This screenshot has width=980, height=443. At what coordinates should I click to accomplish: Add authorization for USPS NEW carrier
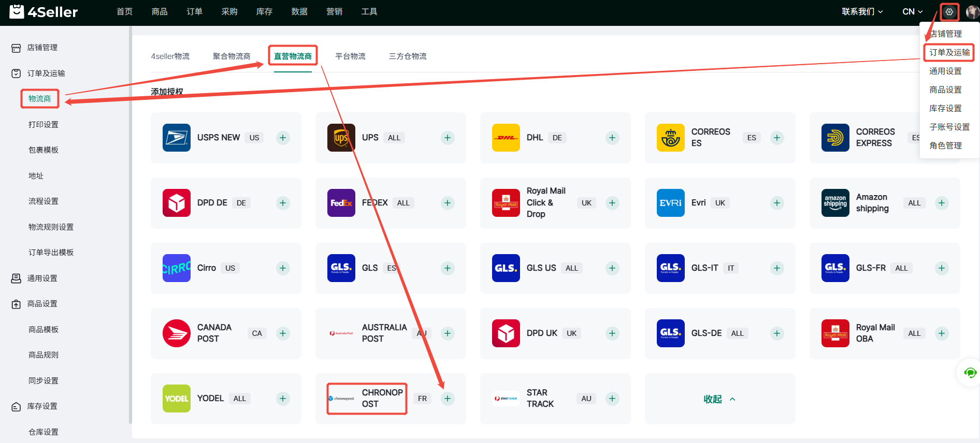click(x=283, y=138)
